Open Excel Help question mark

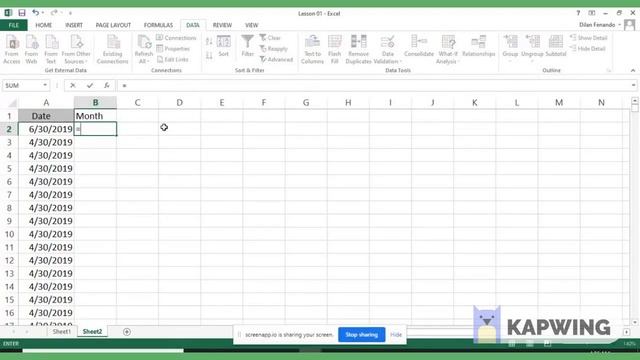click(578, 13)
